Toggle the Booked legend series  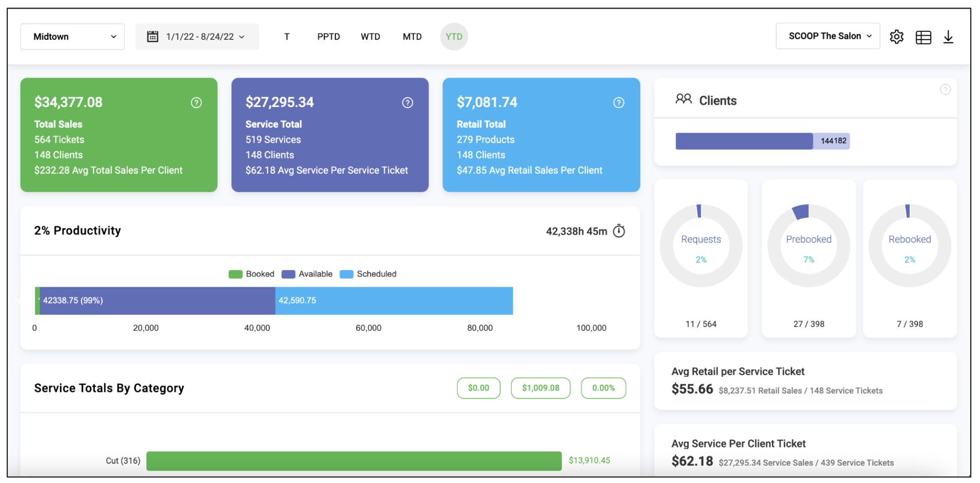pyautogui.click(x=251, y=274)
